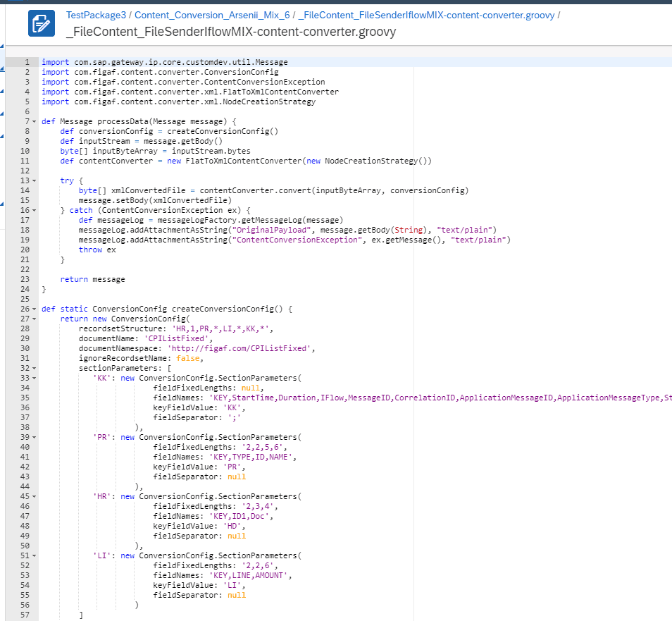Click fieldFixedLengths 'null' on line 34
This screenshot has height=621, width=672.
(250, 388)
